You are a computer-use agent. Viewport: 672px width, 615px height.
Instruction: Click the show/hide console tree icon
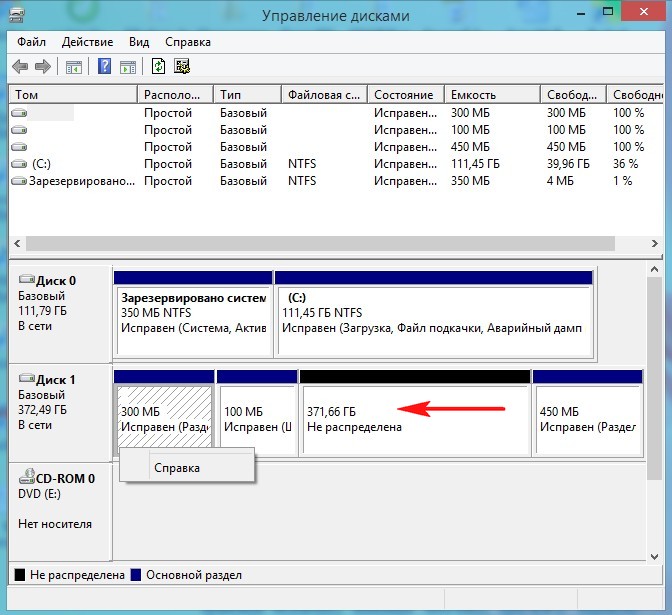[x=73, y=67]
